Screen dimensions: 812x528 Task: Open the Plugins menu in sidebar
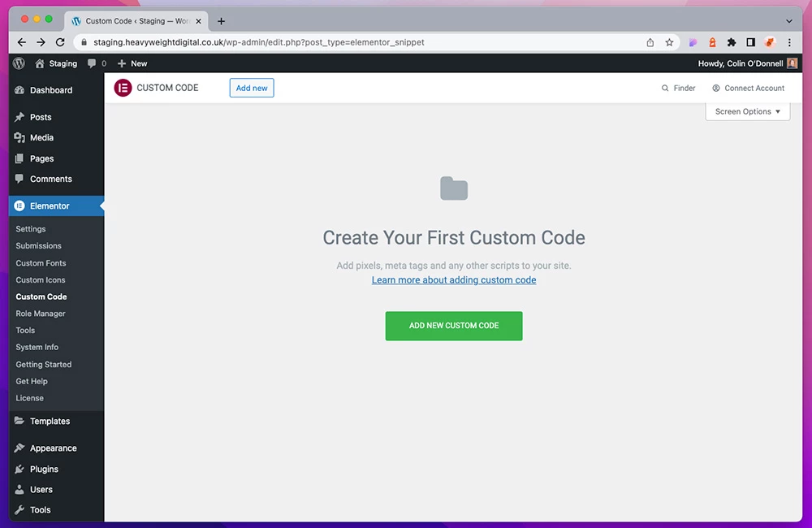pos(44,469)
